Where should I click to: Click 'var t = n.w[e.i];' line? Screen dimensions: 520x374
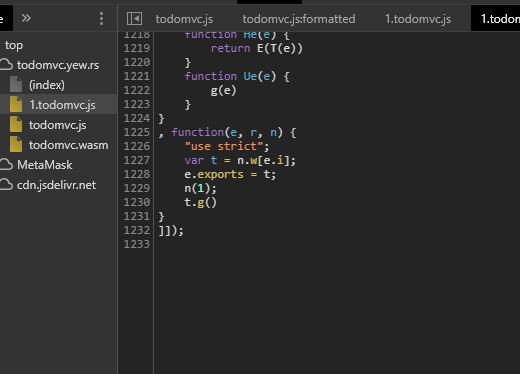point(240,160)
